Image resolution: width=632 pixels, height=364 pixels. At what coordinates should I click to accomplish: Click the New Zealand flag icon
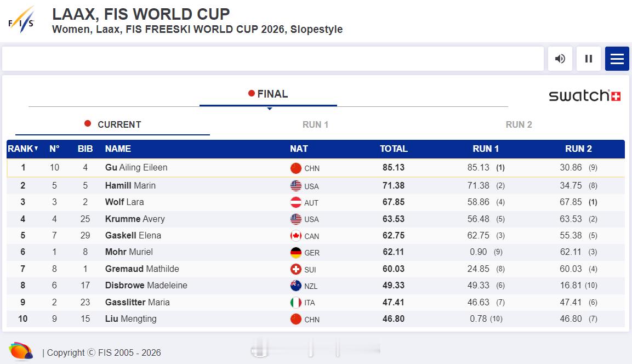296,286
